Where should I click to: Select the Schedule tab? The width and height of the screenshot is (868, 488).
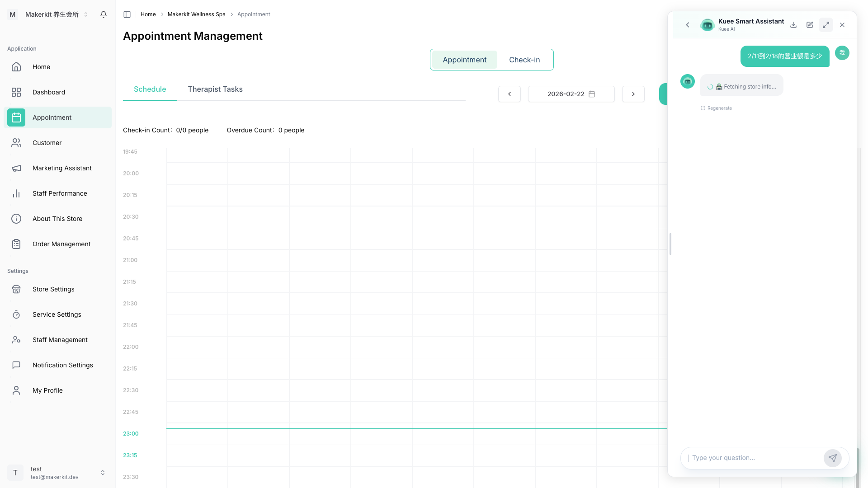(x=150, y=89)
